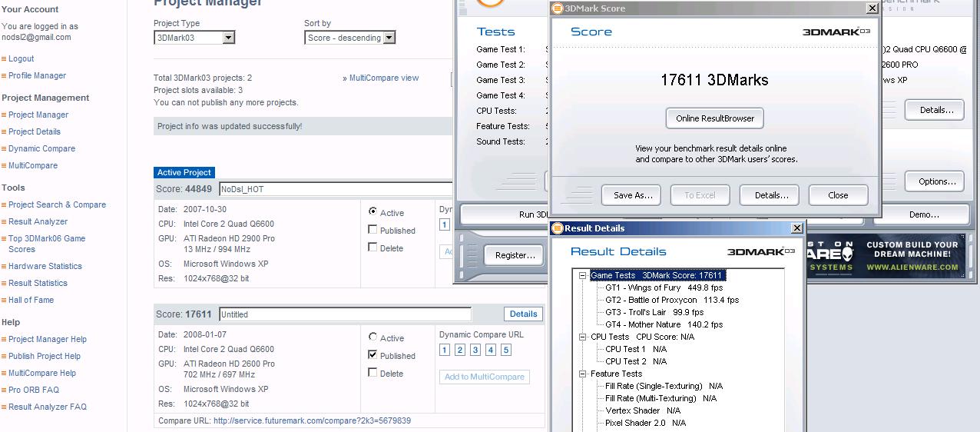This screenshot has height=432, width=980.
Task: Edit the Untitled project name field
Action: 345,314
